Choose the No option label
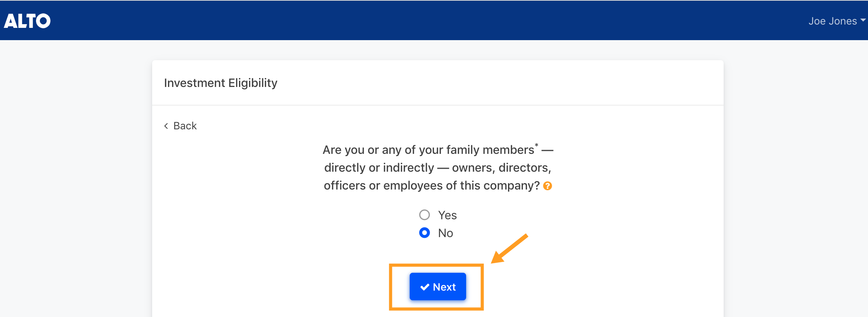 (446, 233)
